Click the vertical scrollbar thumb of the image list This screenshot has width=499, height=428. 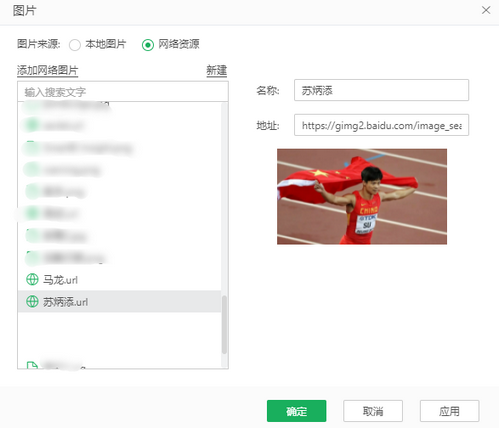pyautogui.click(x=224, y=325)
